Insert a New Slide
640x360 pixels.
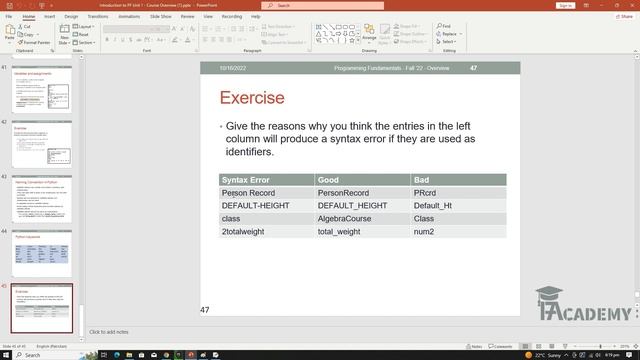click(x=64, y=34)
